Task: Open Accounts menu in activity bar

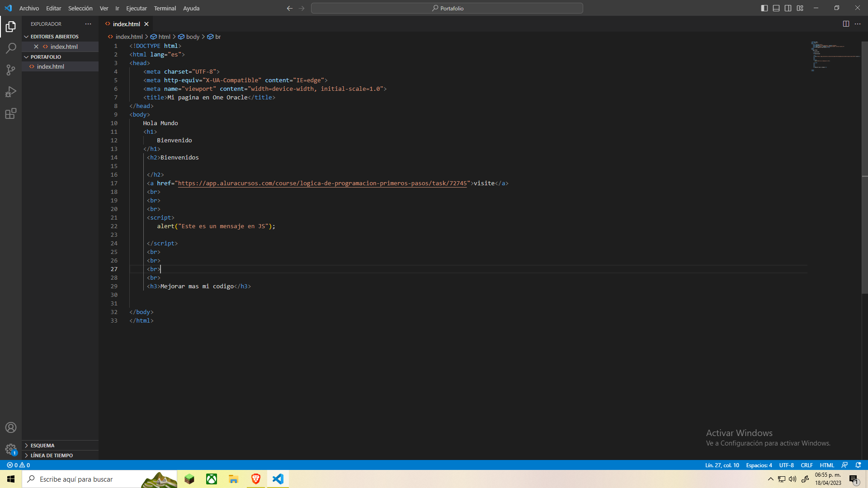Action: [11, 427]
